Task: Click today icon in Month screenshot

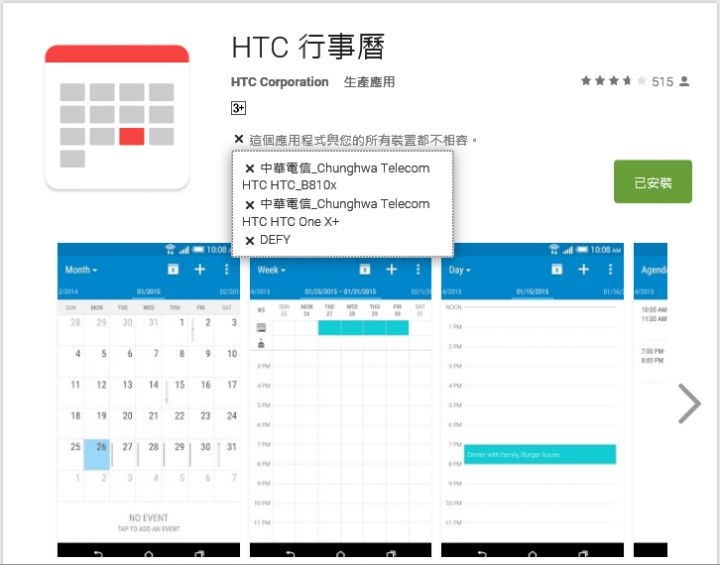Action: (x=173, y=269)
